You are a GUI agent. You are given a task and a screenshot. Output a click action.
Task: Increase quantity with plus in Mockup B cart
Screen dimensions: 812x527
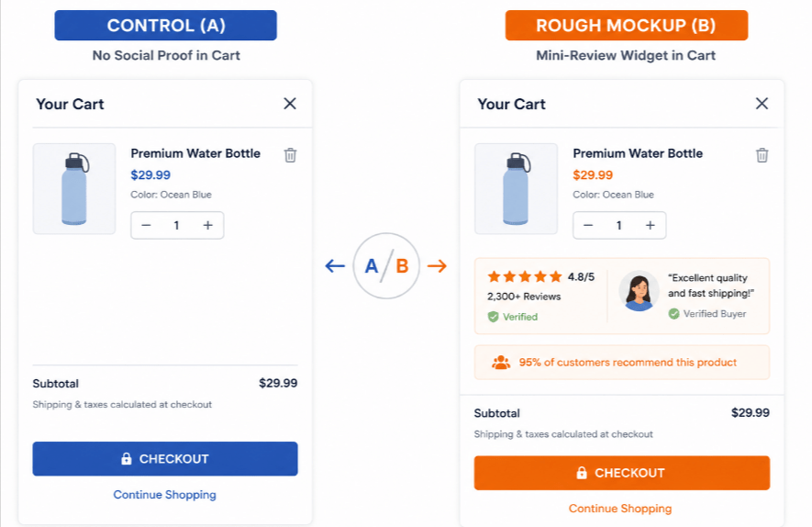[650, 226]
